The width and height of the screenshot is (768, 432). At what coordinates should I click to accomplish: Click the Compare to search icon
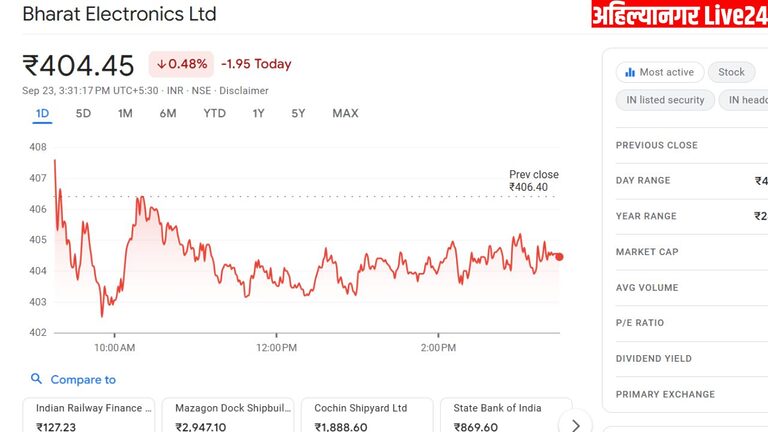[x=37, y=380]
